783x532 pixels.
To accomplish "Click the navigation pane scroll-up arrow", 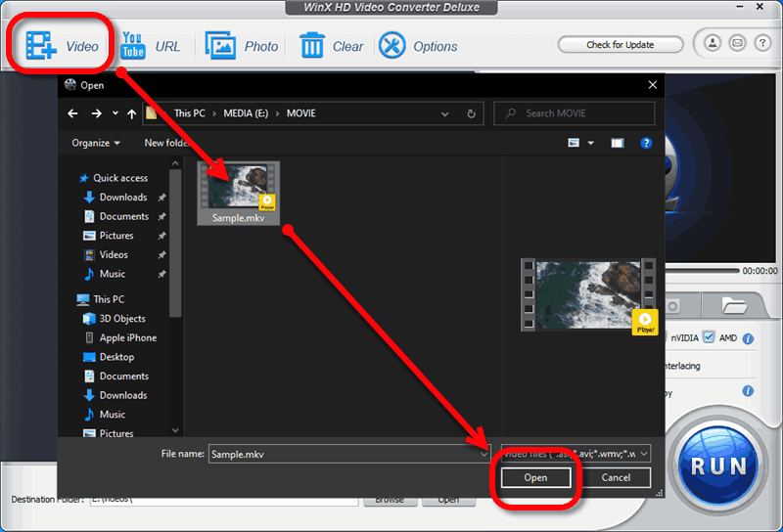I will tap(175, 163).
